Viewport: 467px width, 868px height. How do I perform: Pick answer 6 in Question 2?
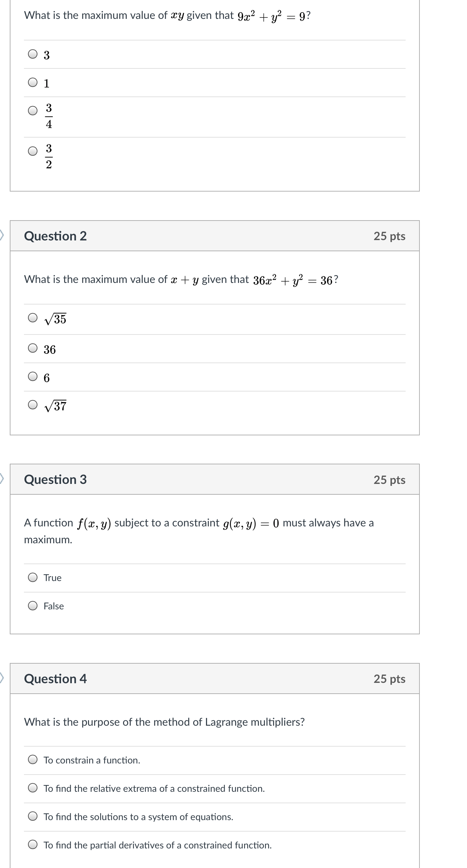point(33,376)
